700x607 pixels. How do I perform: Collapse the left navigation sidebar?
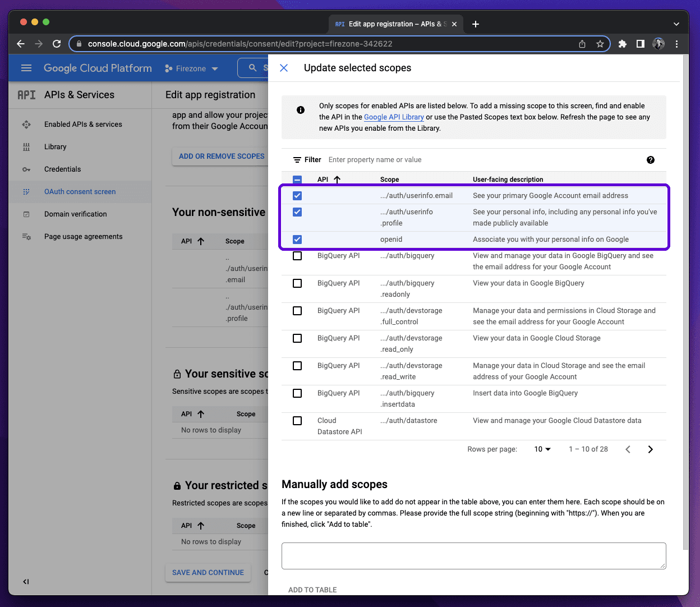(x=25, y=581)
